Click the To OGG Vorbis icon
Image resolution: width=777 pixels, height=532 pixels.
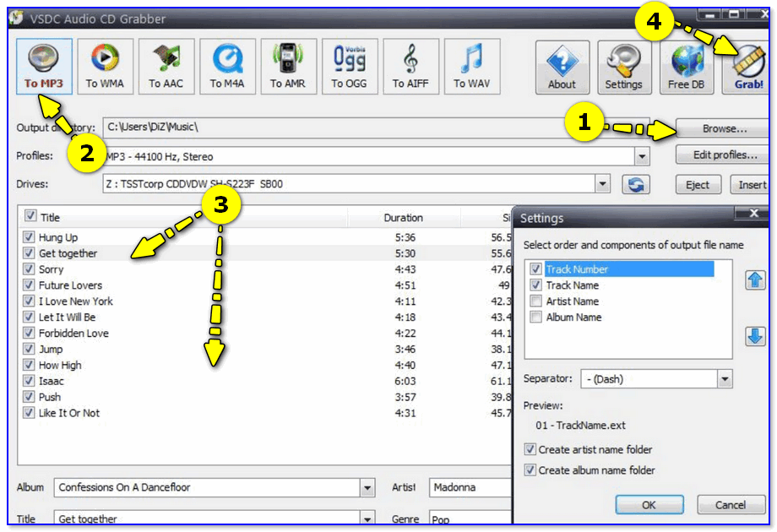pos(349,66)
